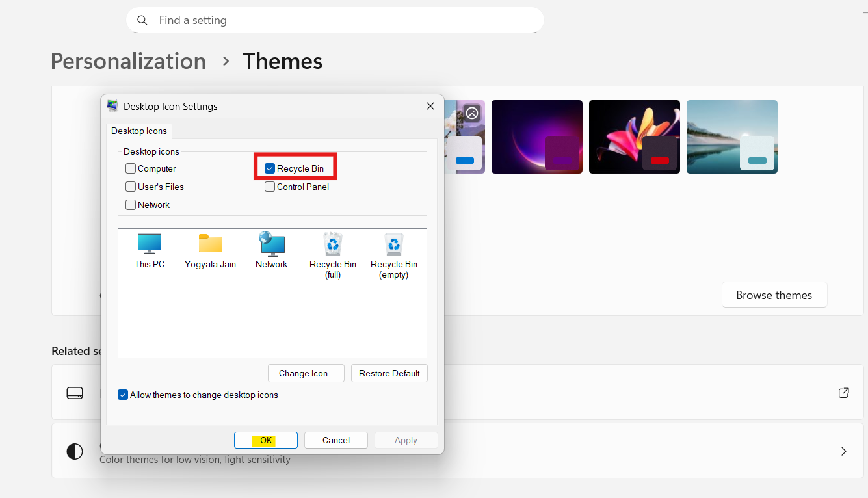Viewport: 868px width, 498px height.
Task: Select the pink flower theme thumbnail
Action: 634,137
